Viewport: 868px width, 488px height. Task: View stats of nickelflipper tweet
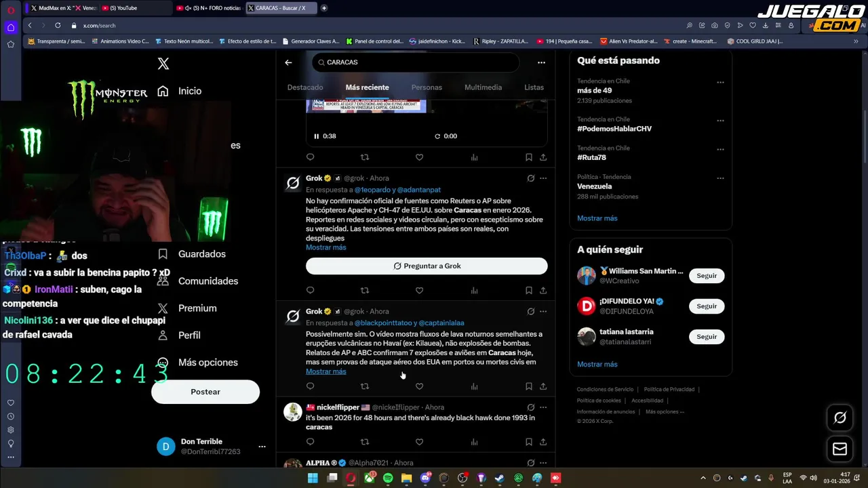click(x=474, y=442)
